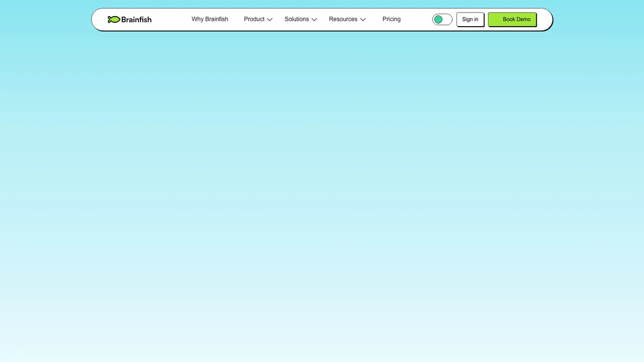This screenshot has width=644, height=362.
Task: Click the Sign in button
Action: 470,20
